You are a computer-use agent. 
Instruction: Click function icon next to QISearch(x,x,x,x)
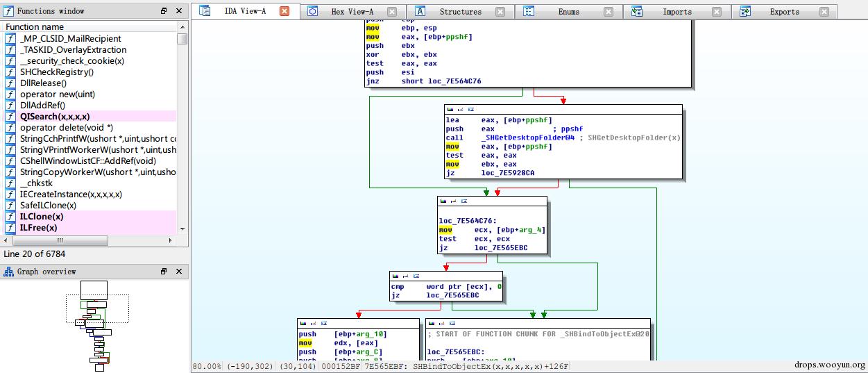point(10,117)
